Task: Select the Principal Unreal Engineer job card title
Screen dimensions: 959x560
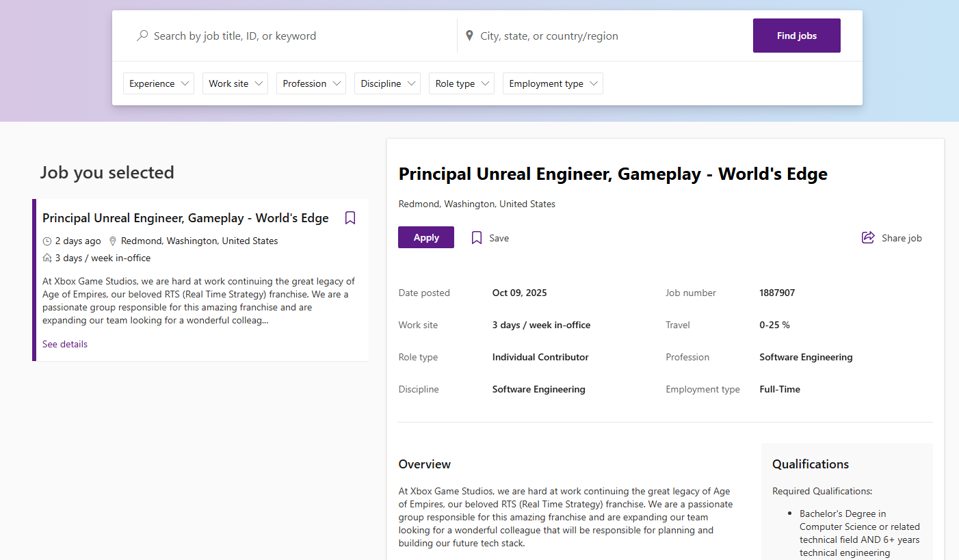Action: (185, 218)
